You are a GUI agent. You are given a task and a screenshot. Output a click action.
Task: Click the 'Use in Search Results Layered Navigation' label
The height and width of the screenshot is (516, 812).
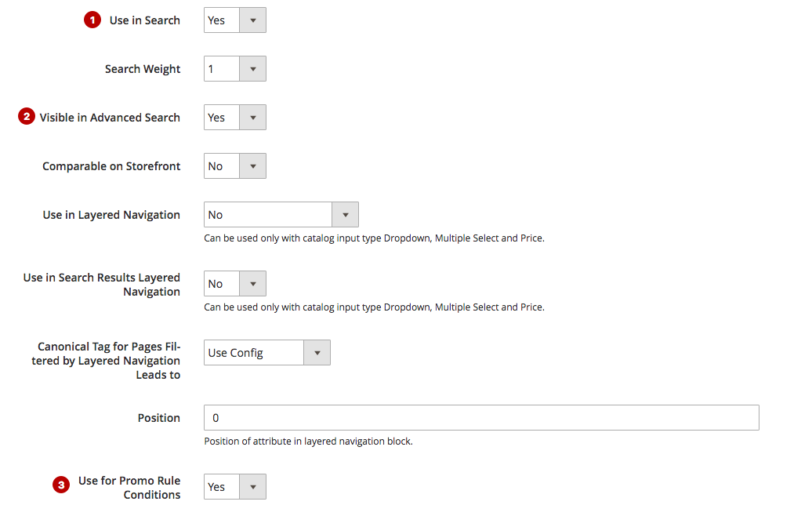click(102, 285)
